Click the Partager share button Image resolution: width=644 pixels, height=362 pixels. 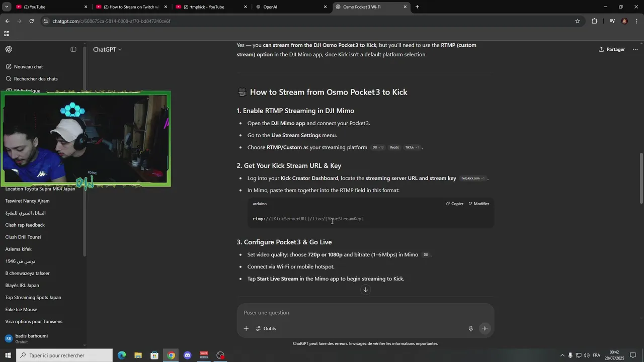coord(612,49)
